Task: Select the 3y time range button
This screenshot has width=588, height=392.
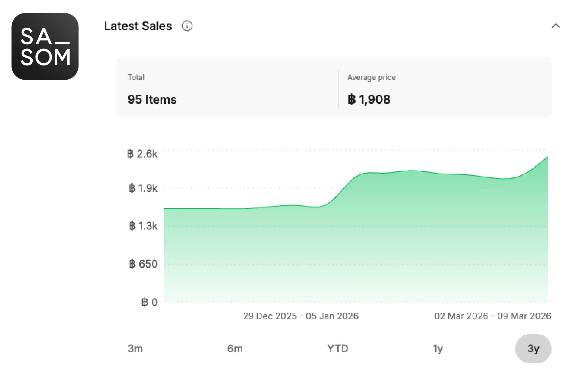Action: click(533, 349)
